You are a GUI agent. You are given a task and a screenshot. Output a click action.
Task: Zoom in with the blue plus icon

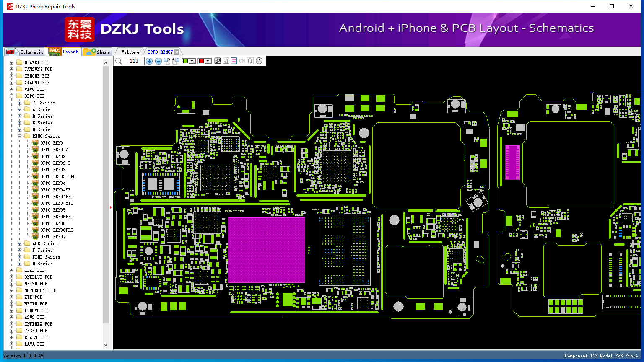coord(149,61)
